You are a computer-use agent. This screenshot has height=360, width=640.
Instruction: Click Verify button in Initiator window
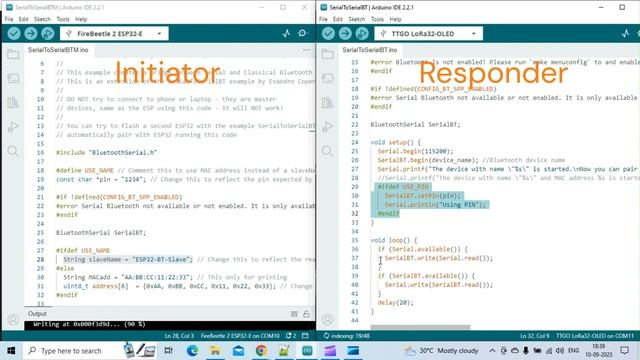coord(14,33)
